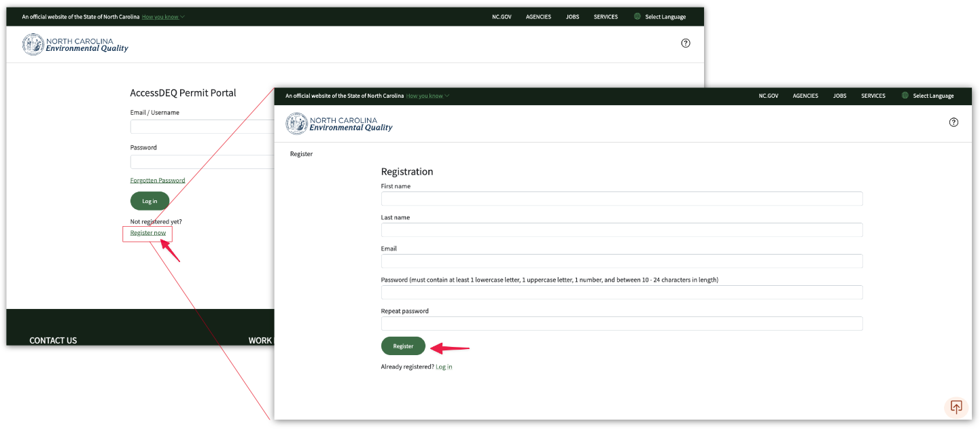Click the green Register button

403,346
